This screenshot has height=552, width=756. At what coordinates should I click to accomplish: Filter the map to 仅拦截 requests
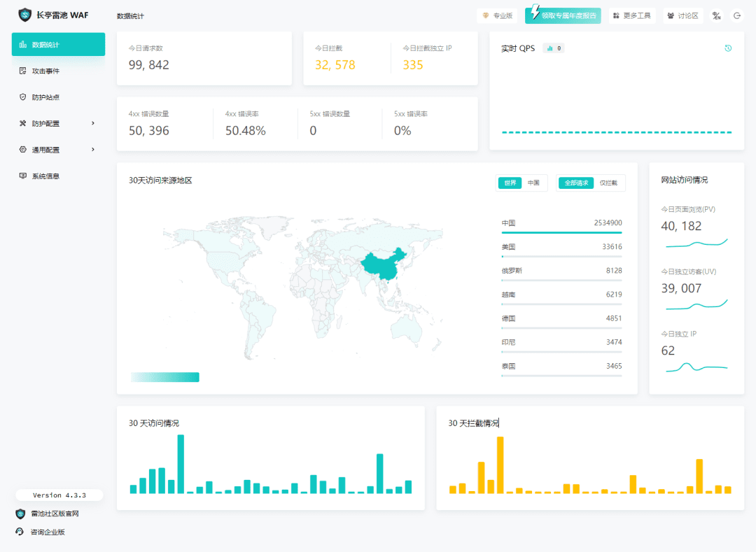click(608, 183)
